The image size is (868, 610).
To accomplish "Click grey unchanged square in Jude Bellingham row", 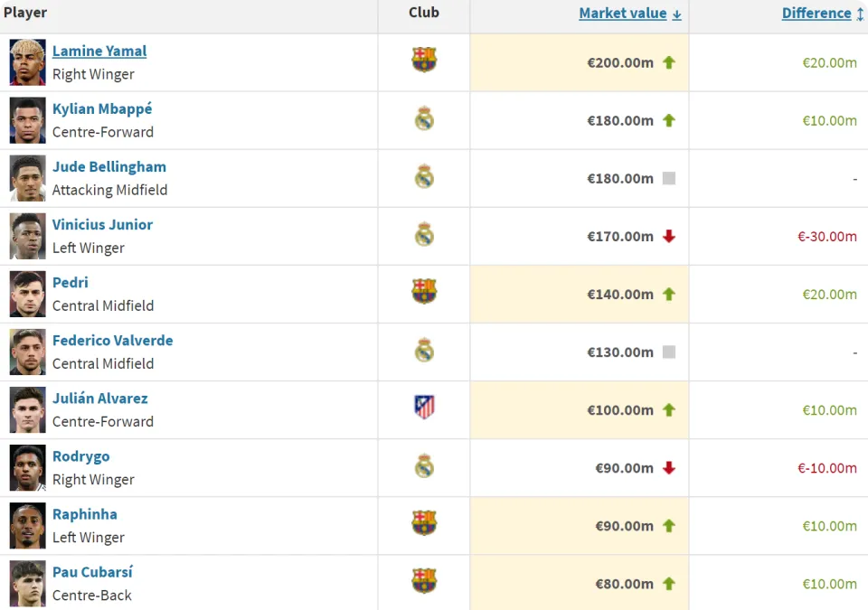I will (669, 178).
